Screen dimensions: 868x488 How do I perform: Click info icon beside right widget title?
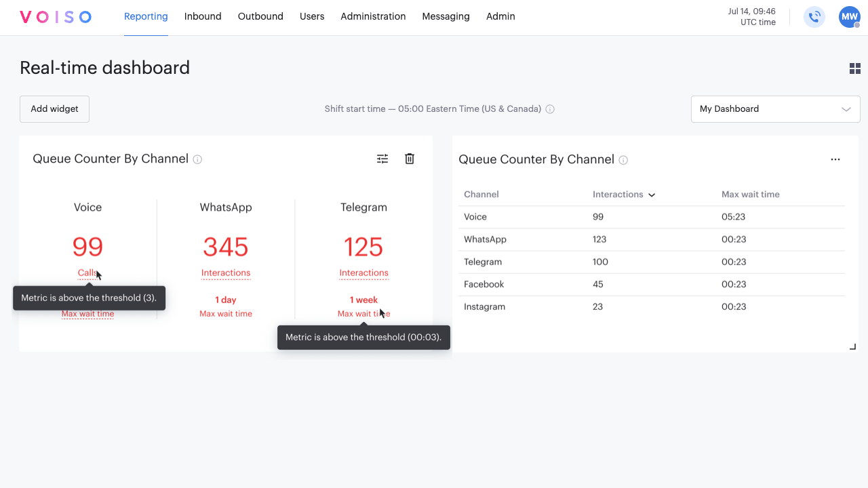[x=623, y=160]
